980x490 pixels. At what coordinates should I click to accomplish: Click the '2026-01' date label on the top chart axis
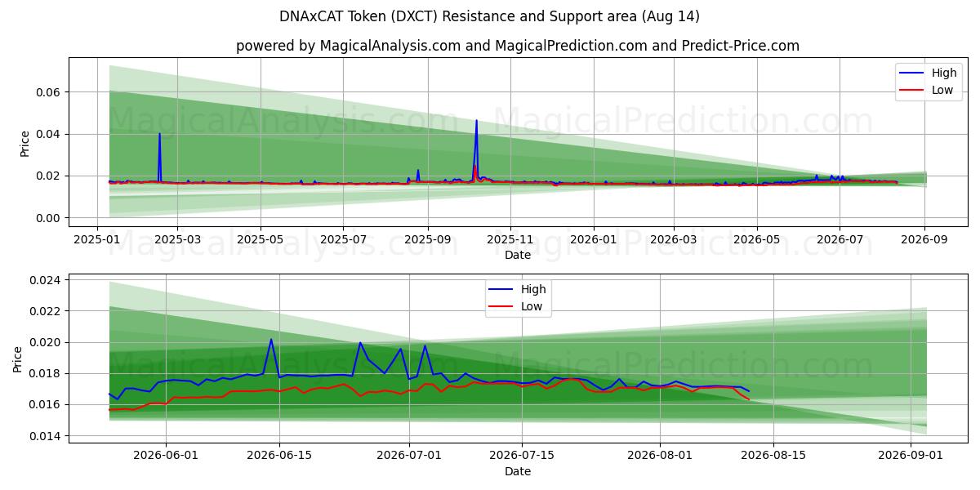point(593,241)
